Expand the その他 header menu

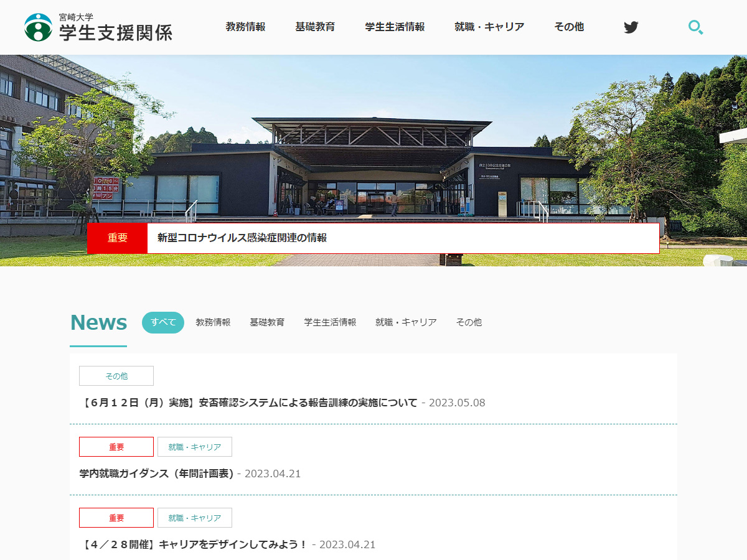tap(569, 27)
